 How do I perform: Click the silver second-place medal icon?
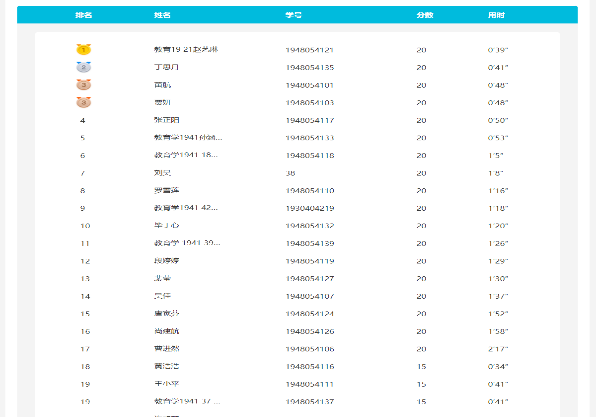pyautogui.click(x=84, y=67)
